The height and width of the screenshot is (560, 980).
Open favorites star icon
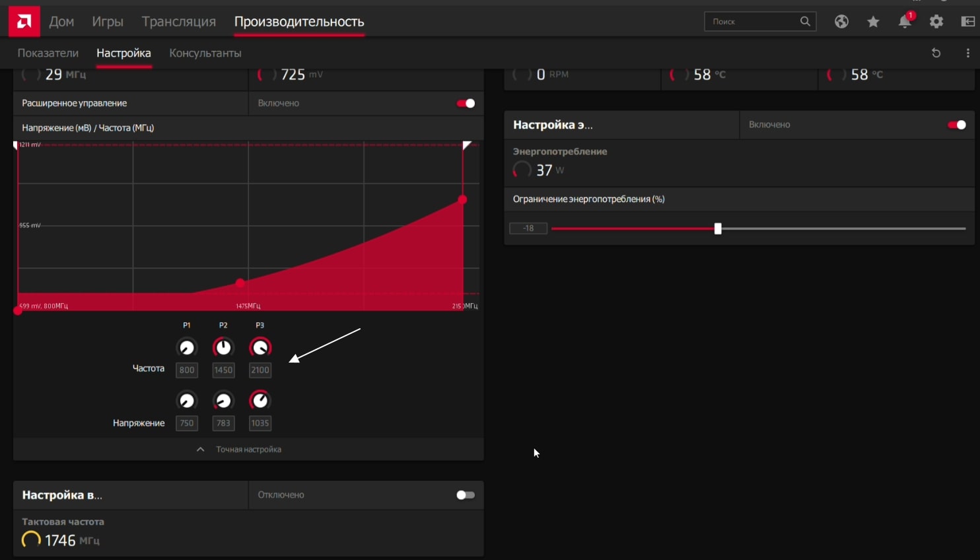[873, 22]
